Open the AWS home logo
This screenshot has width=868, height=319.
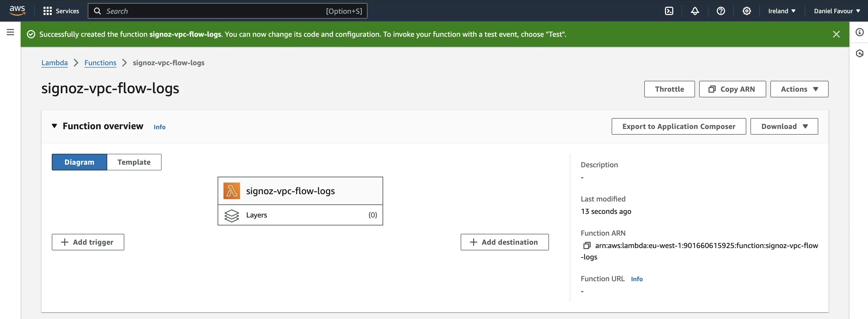tap(17, 11)
